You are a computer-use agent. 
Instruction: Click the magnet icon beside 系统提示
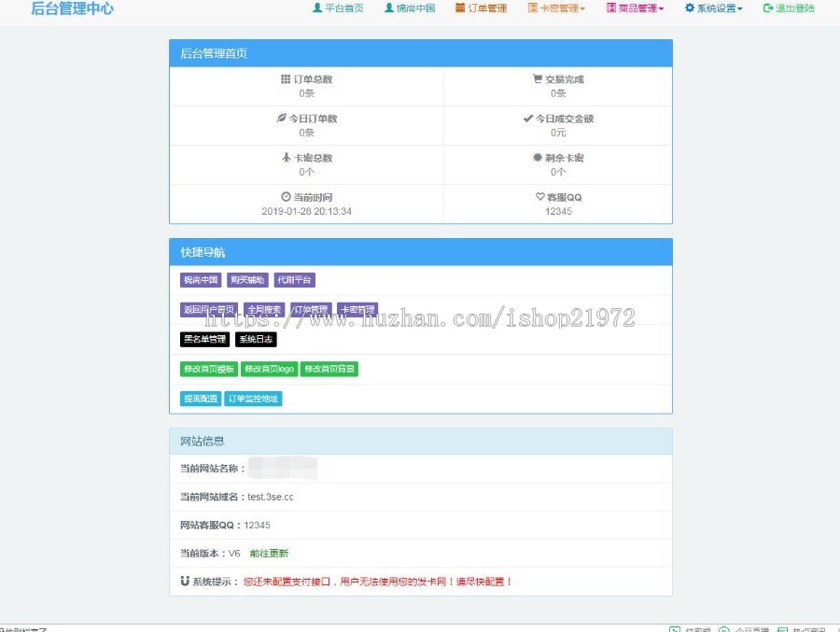[x=185, y=581]
